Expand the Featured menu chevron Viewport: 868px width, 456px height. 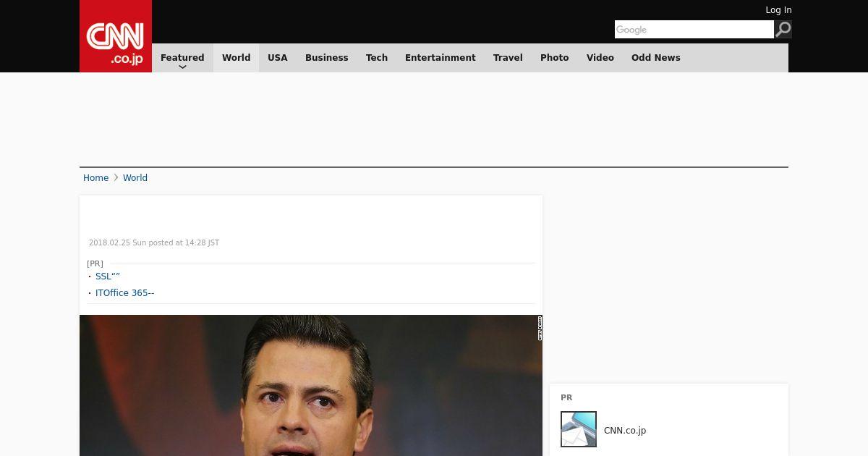182,67
